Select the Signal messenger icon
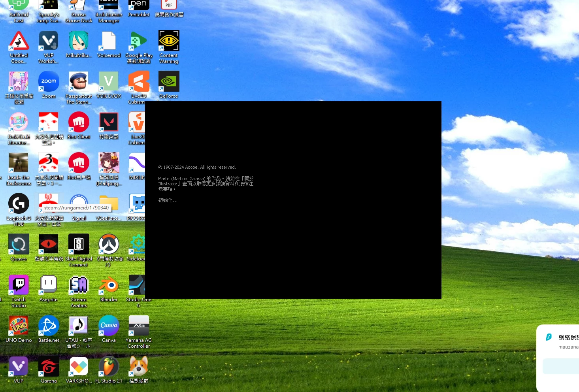This screenshot has width=579, height=392. (79, 207)
